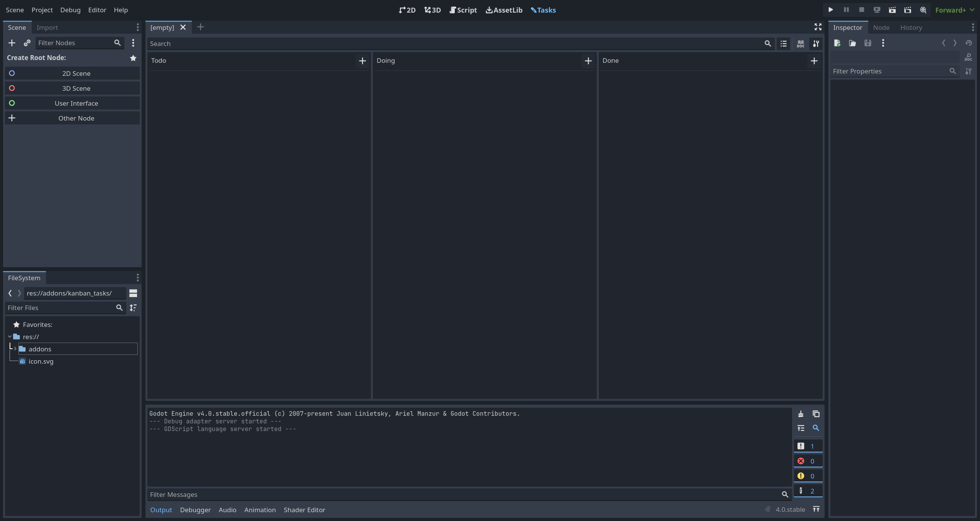Toggle error message visibility in output

(x=808, y=461)
